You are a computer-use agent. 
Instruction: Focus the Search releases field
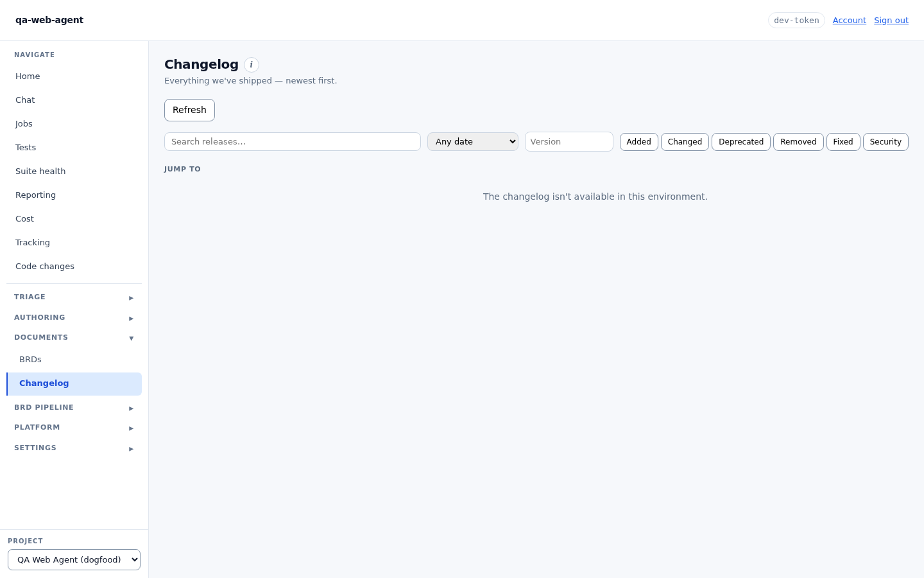(x=293, y=142)
